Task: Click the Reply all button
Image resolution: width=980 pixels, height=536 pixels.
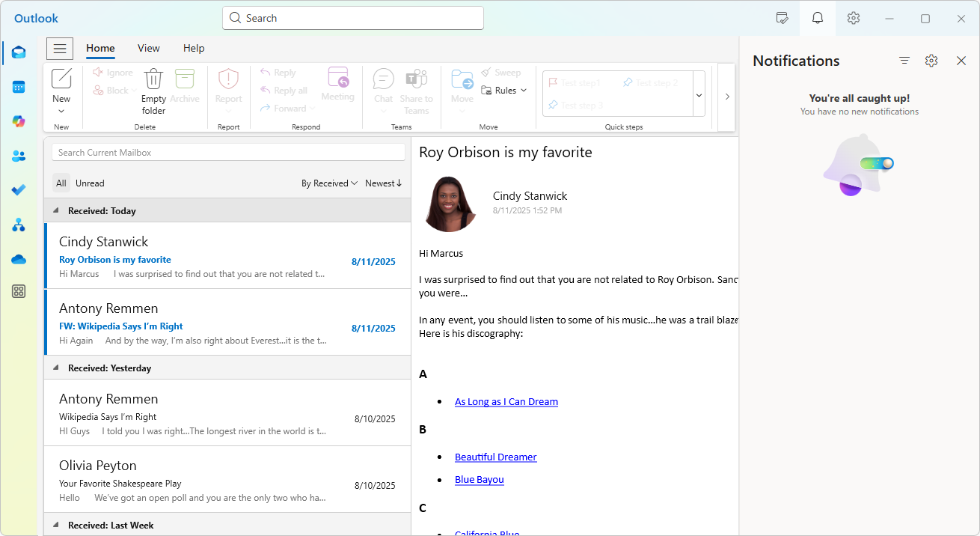Action: (284, 91)
